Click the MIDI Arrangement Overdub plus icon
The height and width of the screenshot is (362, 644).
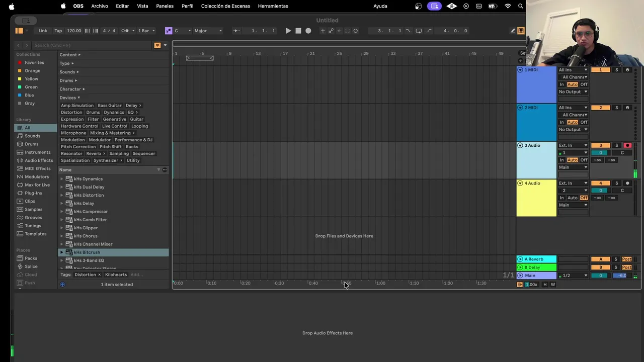coord(323,31)
